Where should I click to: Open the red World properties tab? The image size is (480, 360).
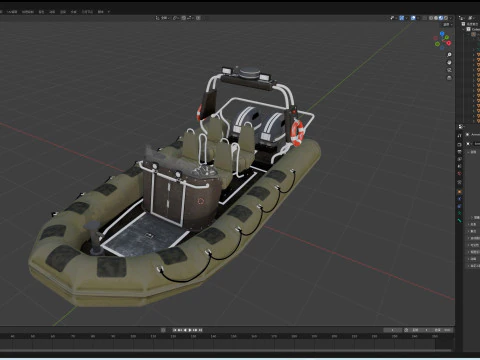point(459,173)
